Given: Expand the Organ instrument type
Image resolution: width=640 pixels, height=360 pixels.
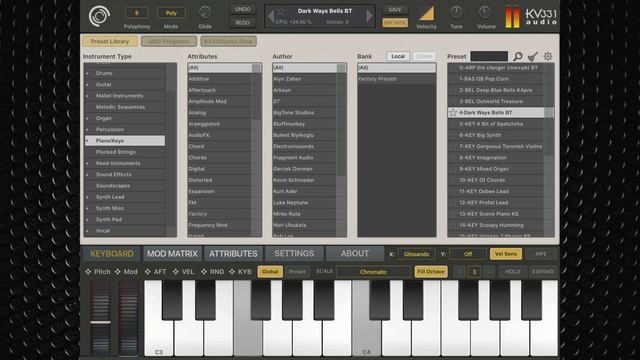Looking at the screenshot, I should [x=87, y=118].
